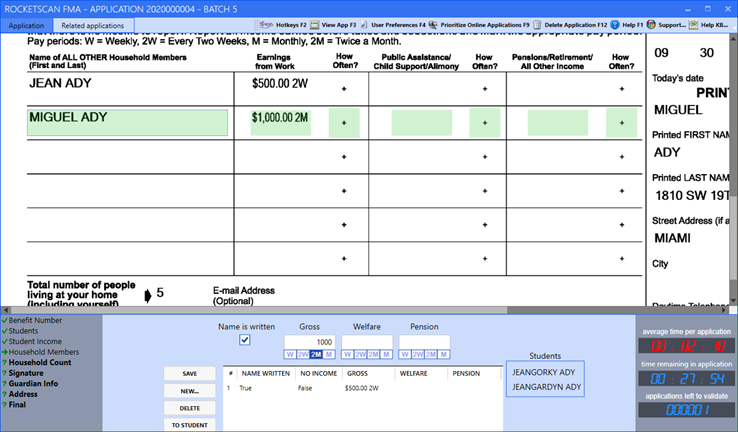Click the highlighted $1,000.00 2M earnings field
This screenshot has width=738, height=432.
(281, 122)
